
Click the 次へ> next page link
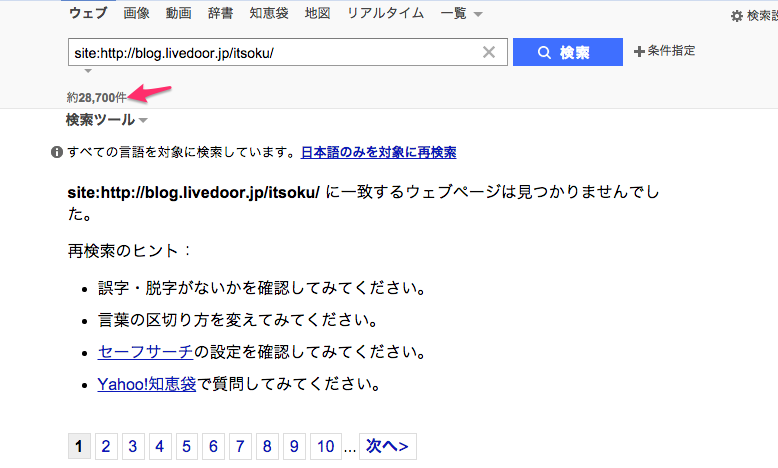(x=388, y=446)
